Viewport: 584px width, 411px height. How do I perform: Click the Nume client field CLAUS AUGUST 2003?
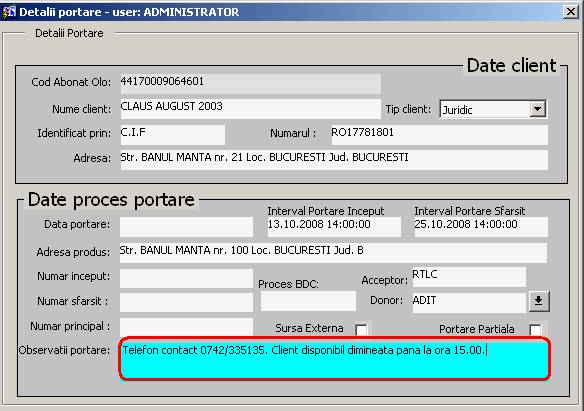tap(250, 109)
